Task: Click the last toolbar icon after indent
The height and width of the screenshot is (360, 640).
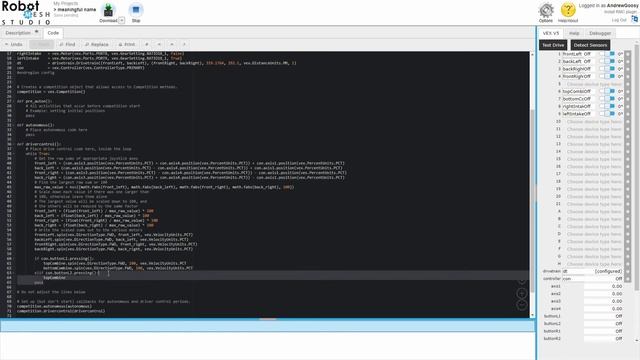Action: click(184, 44)
